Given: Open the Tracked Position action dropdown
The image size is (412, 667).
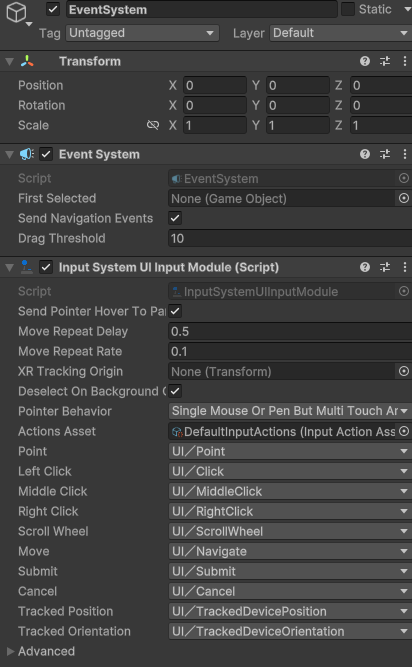Looking at the screenshot, I should click(290, 611).
